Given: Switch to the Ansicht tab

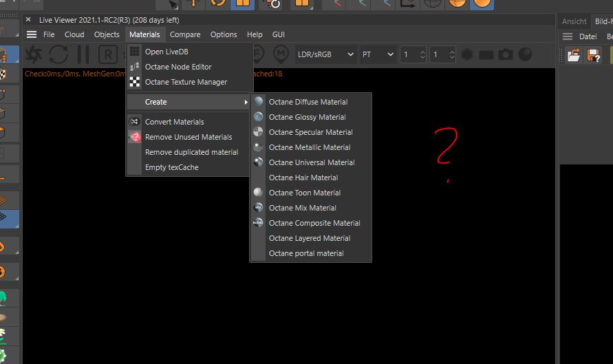Looking at the screenshot, I should [574, 21].
